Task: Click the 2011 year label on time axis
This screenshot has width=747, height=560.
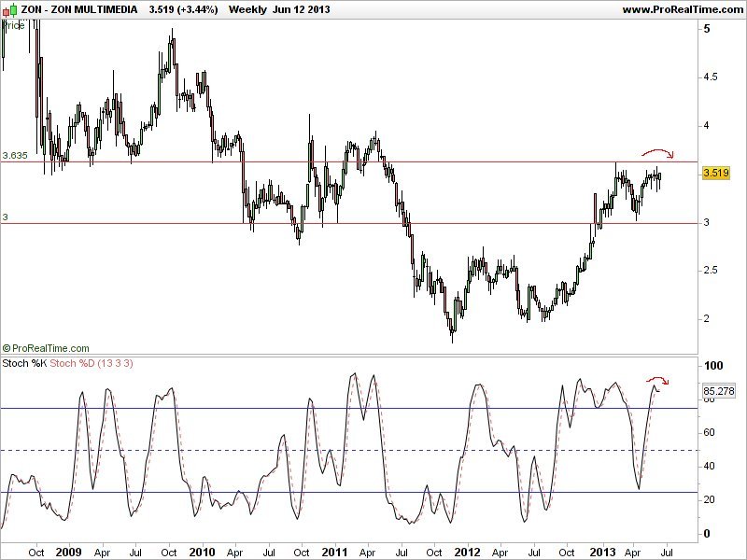Action: 334,553
